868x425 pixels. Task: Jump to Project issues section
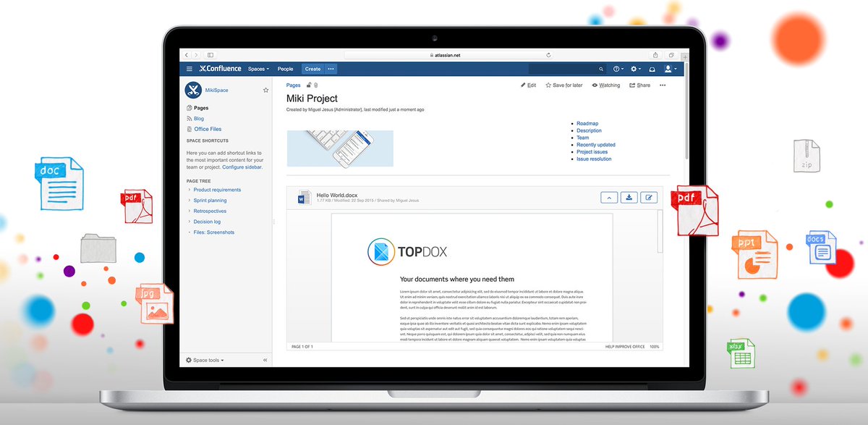pyautogui.click(x=592, y=152)
